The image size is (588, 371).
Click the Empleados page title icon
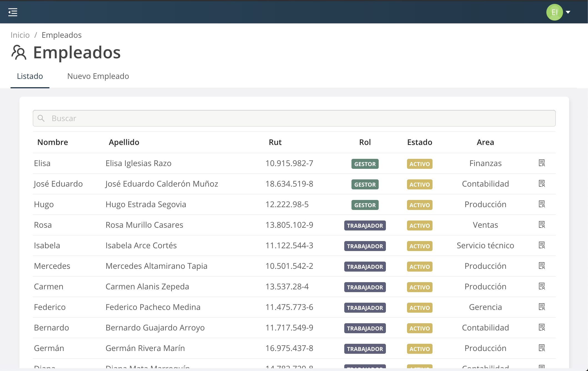(19, 52)
